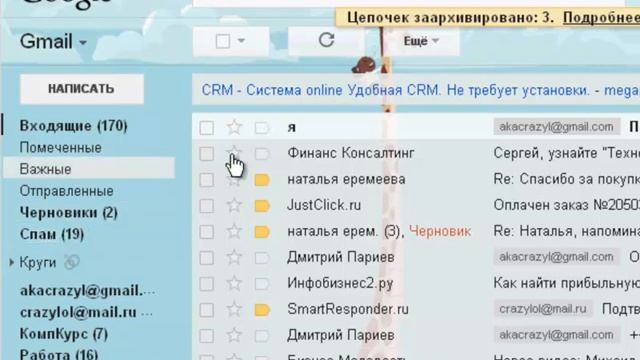The width and height of the screenshot is (640, 360).
Task: Open the Отправленные folder
Action: pos(67,191)
